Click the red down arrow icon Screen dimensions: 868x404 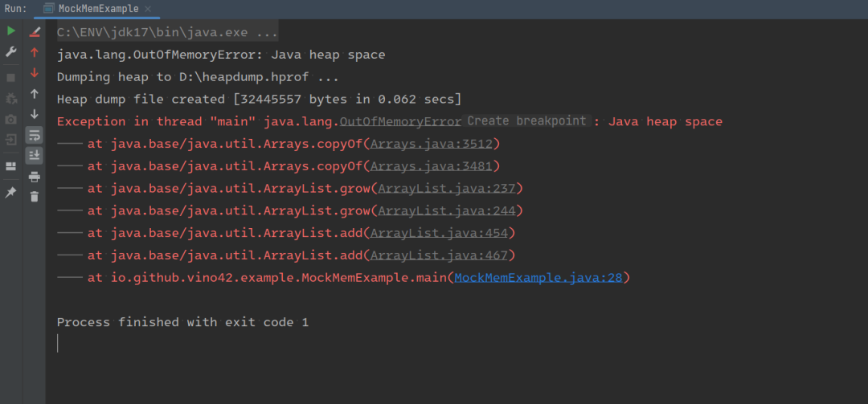(35, 73)
